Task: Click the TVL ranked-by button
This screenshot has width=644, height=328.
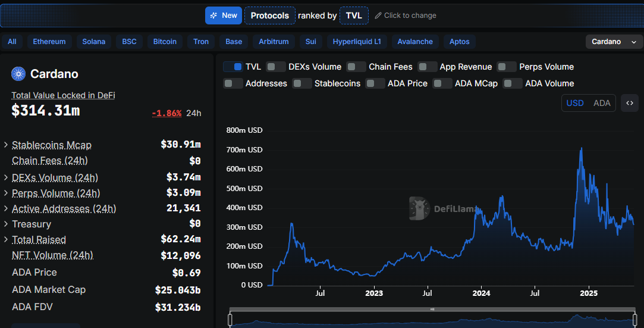Action: (354, 15)
